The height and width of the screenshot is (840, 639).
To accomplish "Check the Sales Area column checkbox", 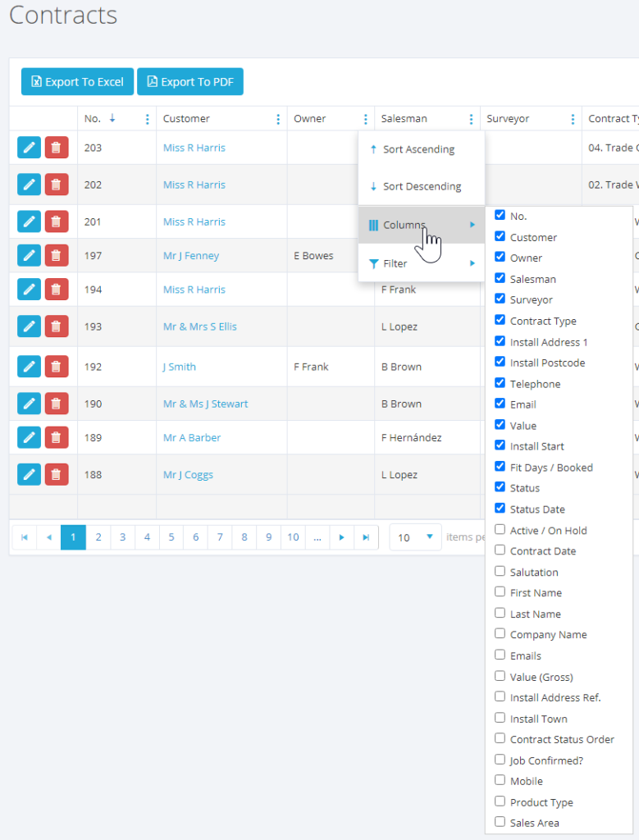I will [500, 822].
